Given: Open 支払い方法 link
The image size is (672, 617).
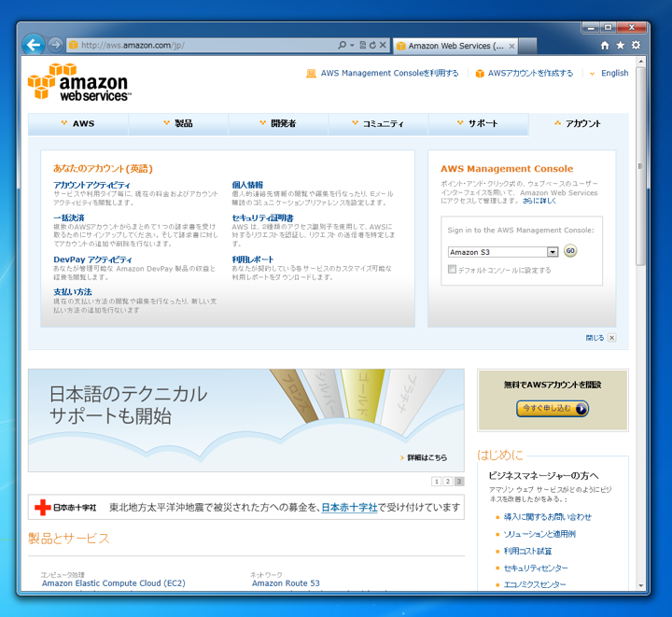Looking at the screenshot, I should pos(73,292).
